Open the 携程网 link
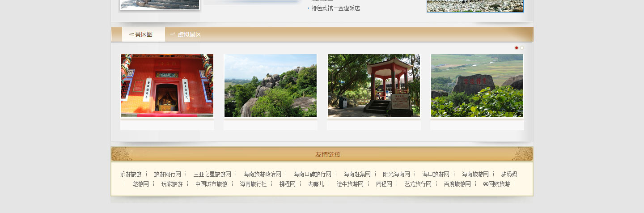This screenshot has width=644, height=213. click(x=287, y=184)
